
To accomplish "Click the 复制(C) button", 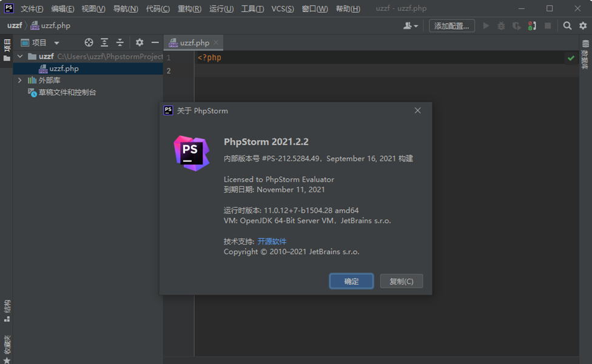I will [402, 281].
